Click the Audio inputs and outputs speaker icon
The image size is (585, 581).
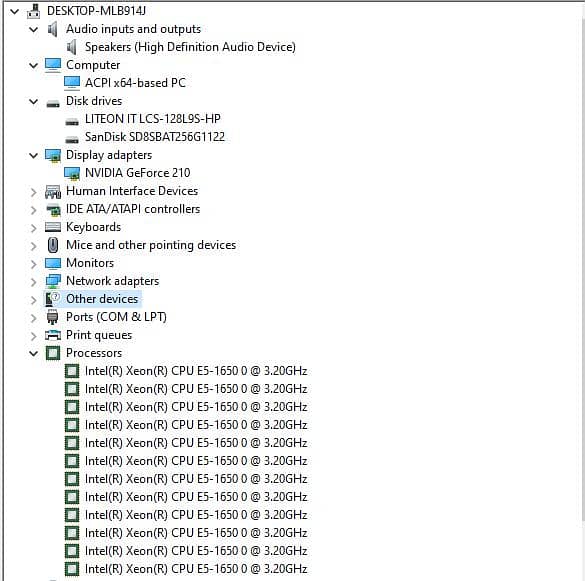53,29
